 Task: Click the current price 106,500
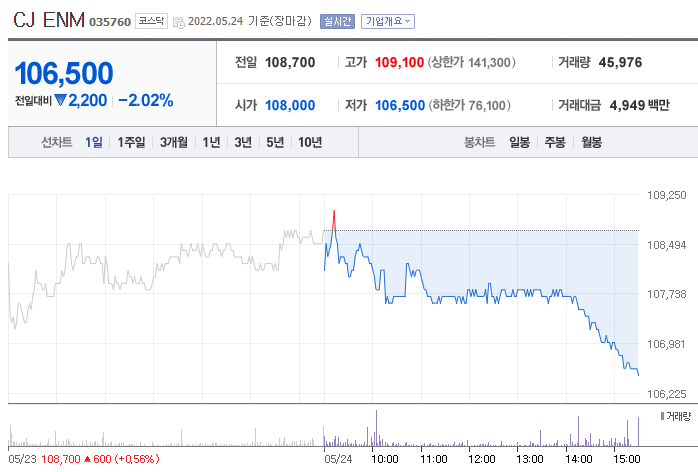64,73
